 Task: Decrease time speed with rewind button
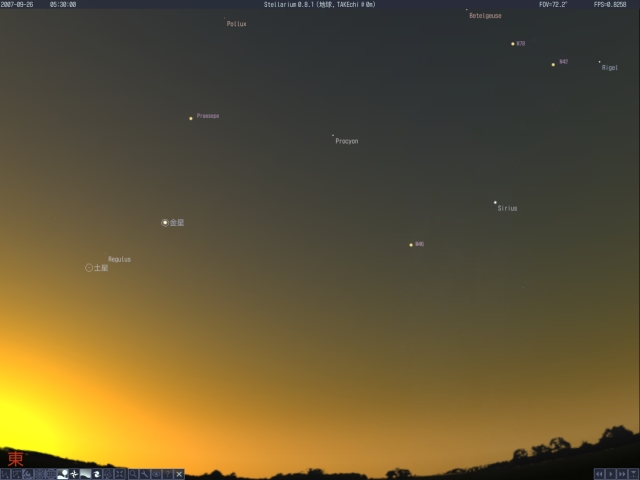(600, 474)
